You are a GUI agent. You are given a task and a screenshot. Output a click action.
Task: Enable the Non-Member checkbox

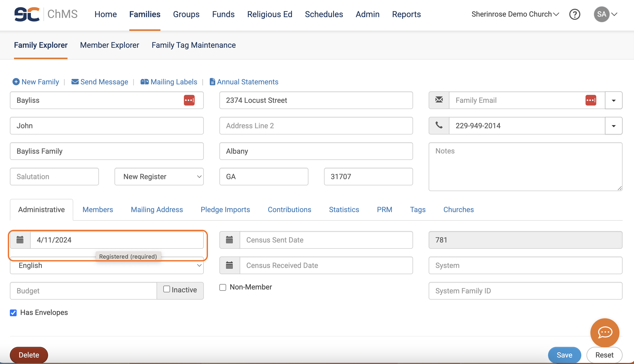223,287
